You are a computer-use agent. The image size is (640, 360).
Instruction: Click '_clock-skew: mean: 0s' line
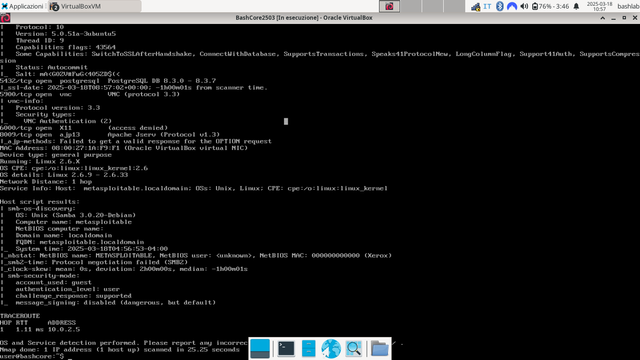pos(124,269)
